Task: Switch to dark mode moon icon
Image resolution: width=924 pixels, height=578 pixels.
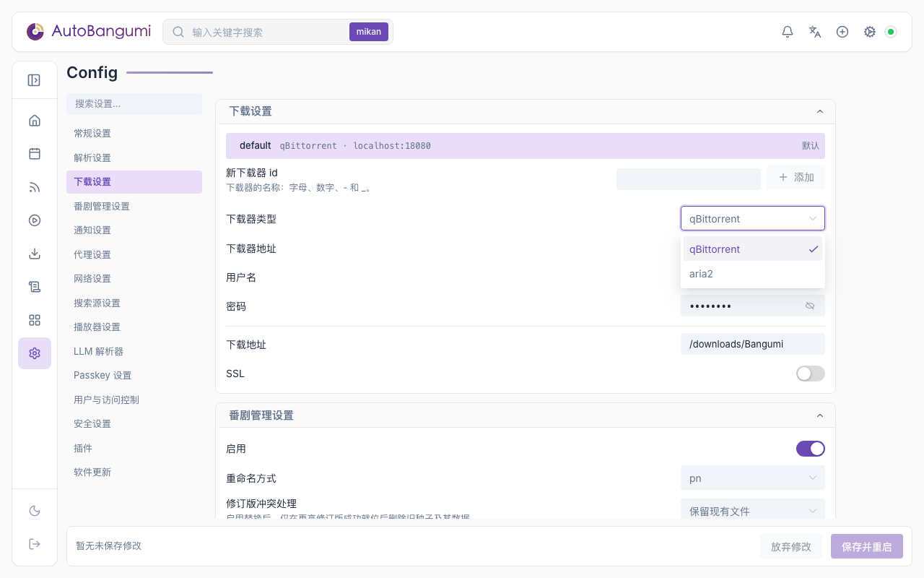Action: 35,511
